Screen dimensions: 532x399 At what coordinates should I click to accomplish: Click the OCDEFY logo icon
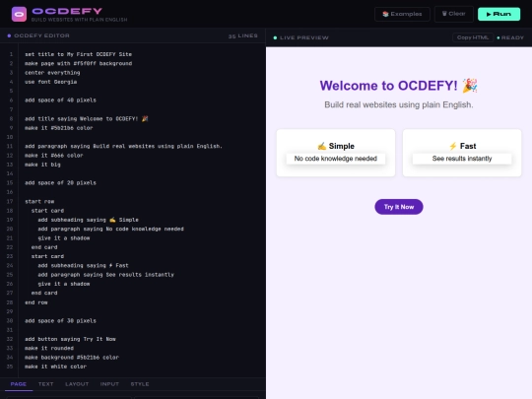pos(19,14)
